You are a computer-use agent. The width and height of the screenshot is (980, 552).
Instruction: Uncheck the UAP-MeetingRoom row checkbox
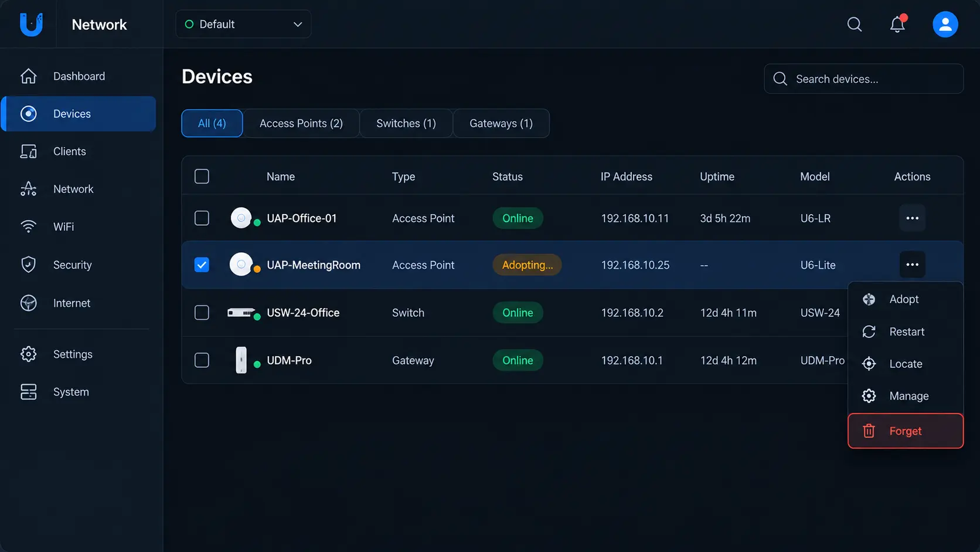[x=202, y=265]
